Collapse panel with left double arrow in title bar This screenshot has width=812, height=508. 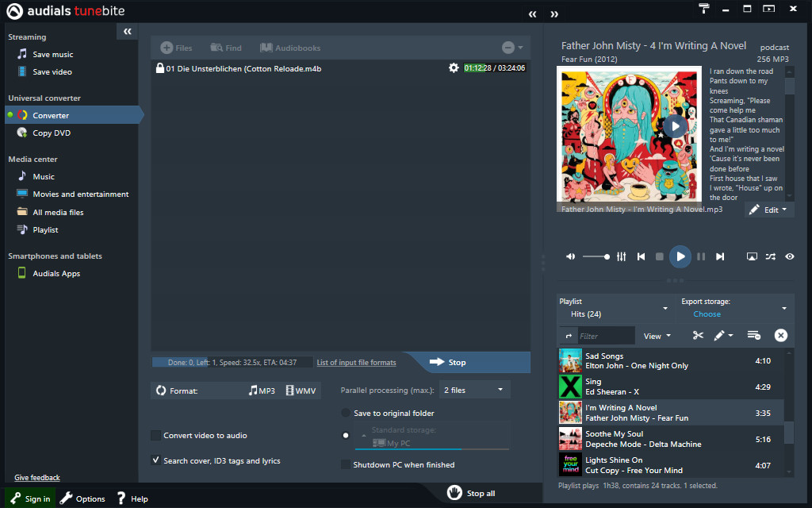532,14
